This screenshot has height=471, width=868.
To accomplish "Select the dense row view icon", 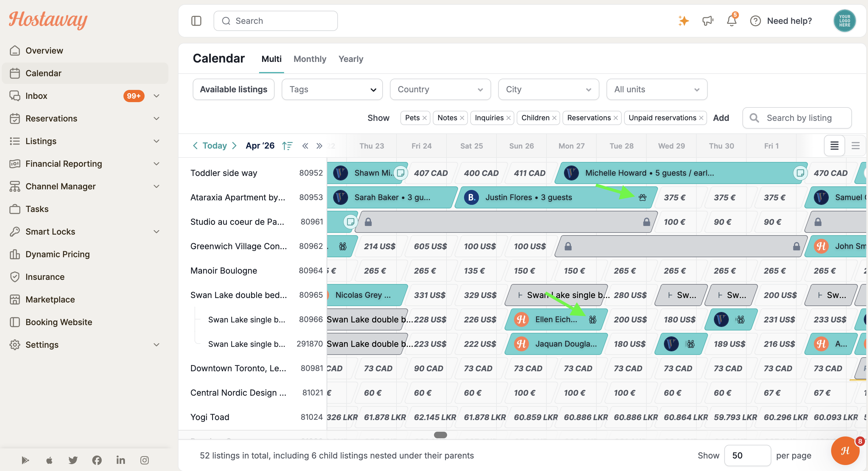I will (x=834, y=146).
